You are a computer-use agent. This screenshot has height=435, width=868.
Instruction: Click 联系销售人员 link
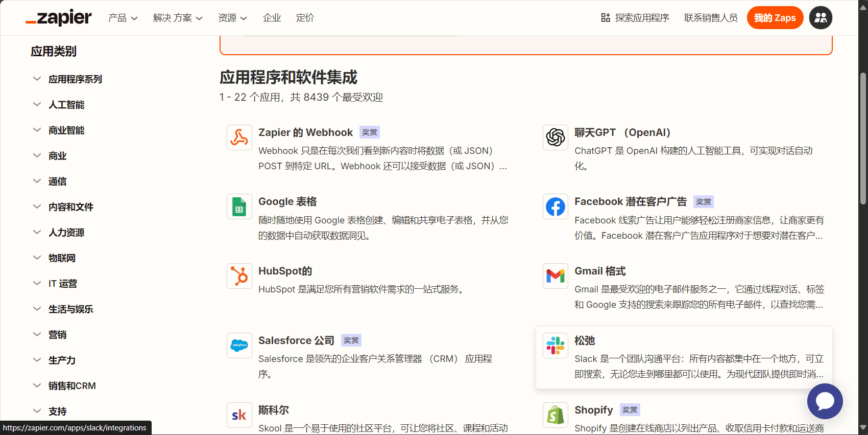(711, 18)
